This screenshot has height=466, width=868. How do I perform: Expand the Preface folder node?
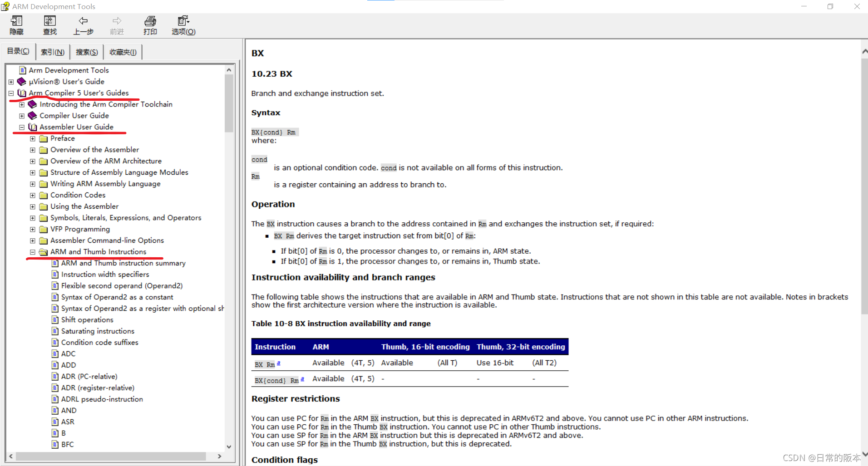[33, 139]
